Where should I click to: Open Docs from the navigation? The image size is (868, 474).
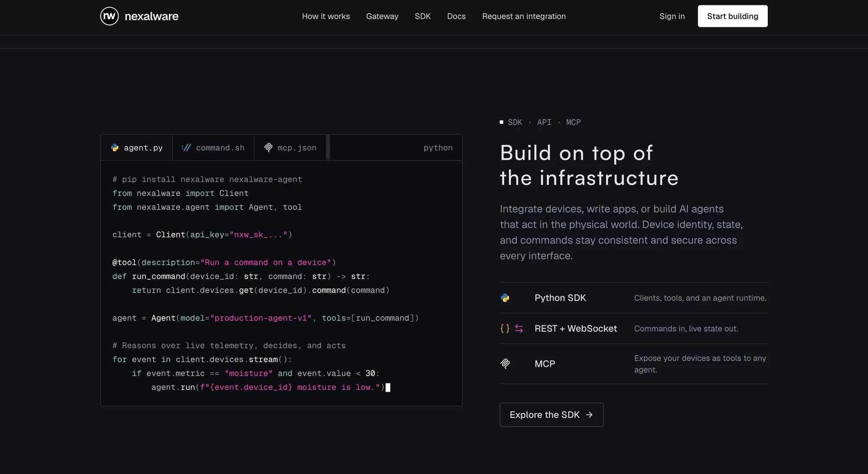(x=457, y=16)
